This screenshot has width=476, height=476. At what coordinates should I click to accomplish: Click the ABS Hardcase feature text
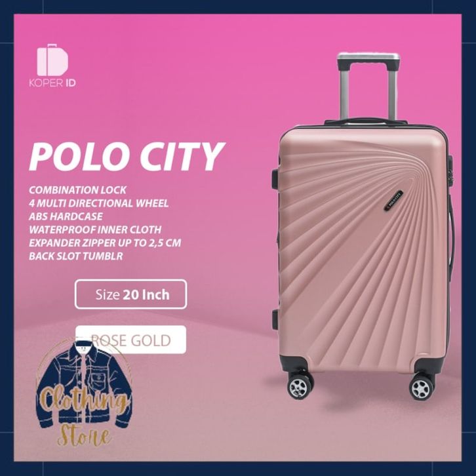(66, 216)
